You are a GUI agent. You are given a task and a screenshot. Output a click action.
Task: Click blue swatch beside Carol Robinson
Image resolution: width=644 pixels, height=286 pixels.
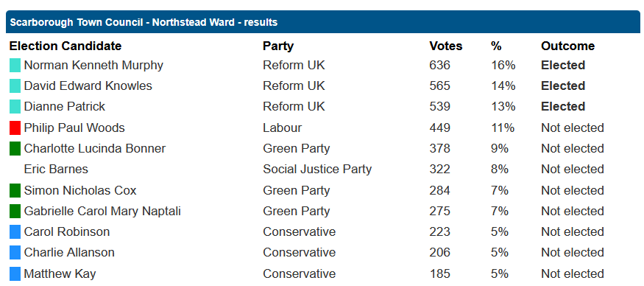(15, 231)
